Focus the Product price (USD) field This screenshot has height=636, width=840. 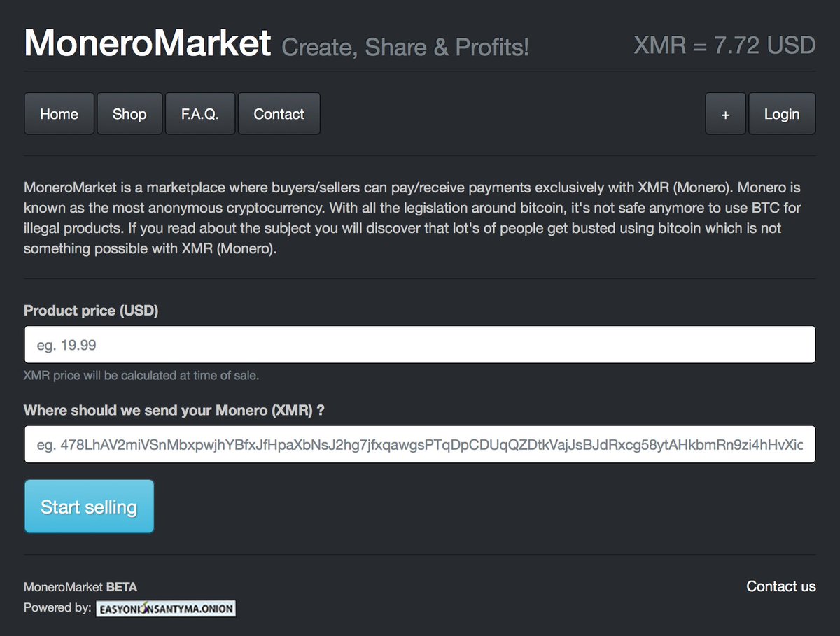tap(420, 344)
